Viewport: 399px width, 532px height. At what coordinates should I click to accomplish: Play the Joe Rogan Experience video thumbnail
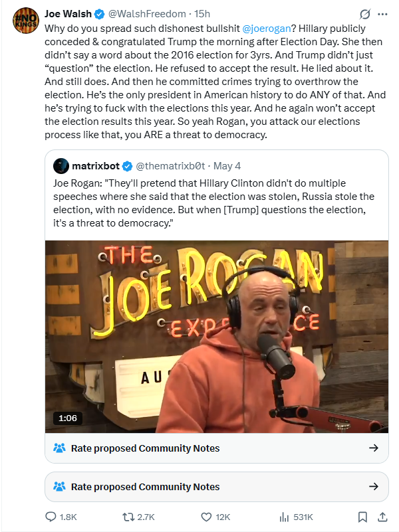pos(217,337)
